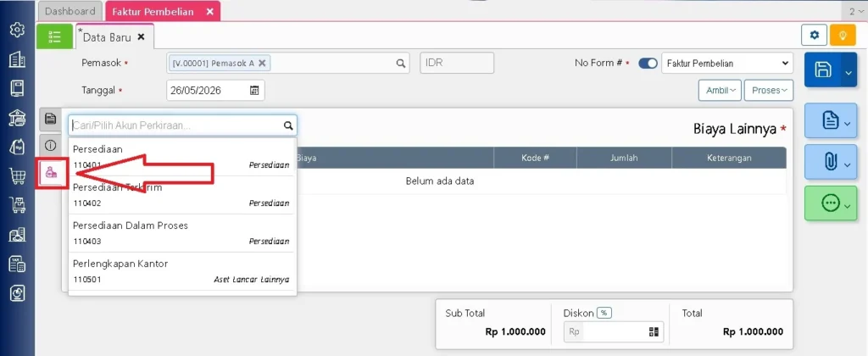This screenshot has height=356, width=868.
Task: Click the magnifier in the account search box
Action: 288,125
